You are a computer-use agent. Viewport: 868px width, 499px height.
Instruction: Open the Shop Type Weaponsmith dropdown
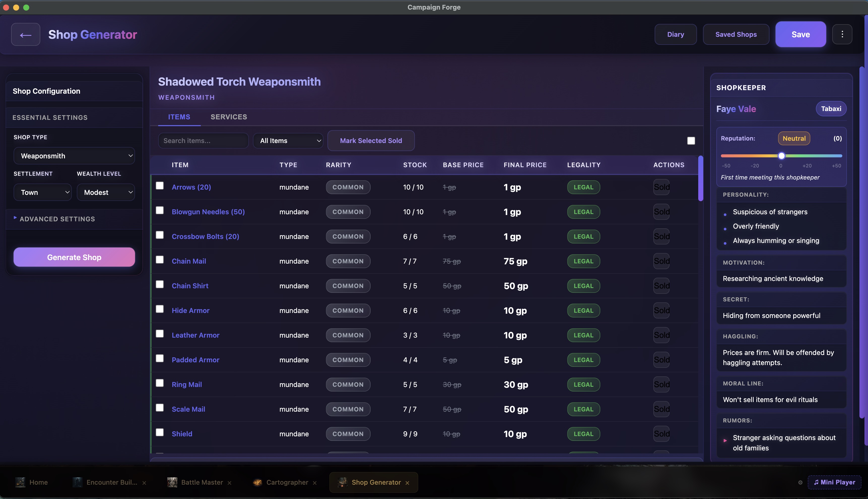[x=74, y=156]
